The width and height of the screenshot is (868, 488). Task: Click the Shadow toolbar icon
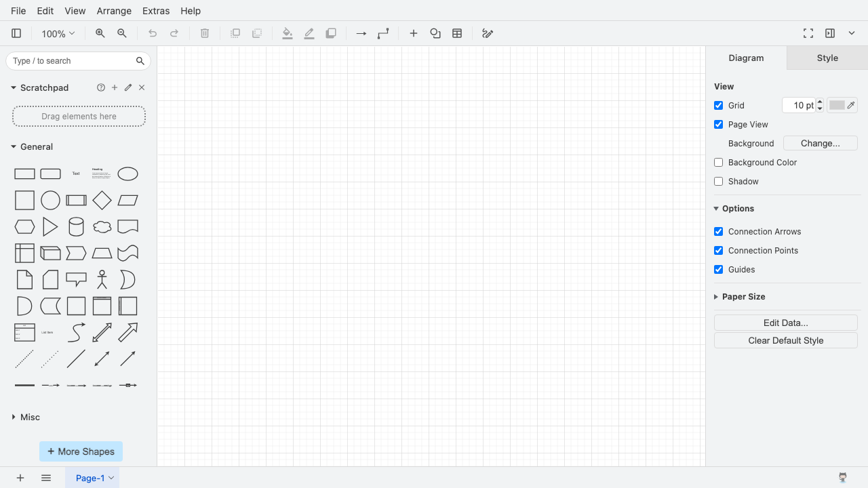pos(331,33)
